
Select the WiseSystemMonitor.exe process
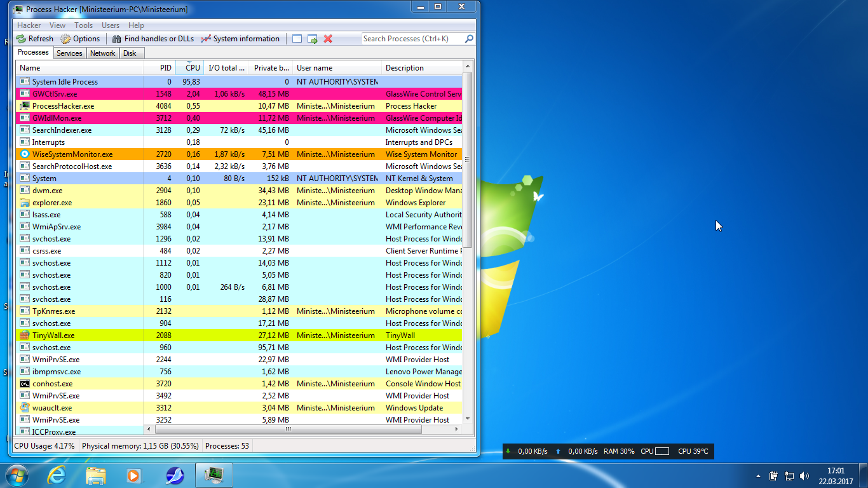pos(72,154)
